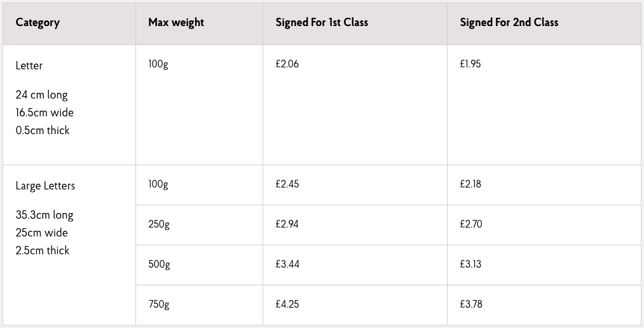Select the Signed For 1st Class header
This screenshot has height=328, width=644.
322,22
